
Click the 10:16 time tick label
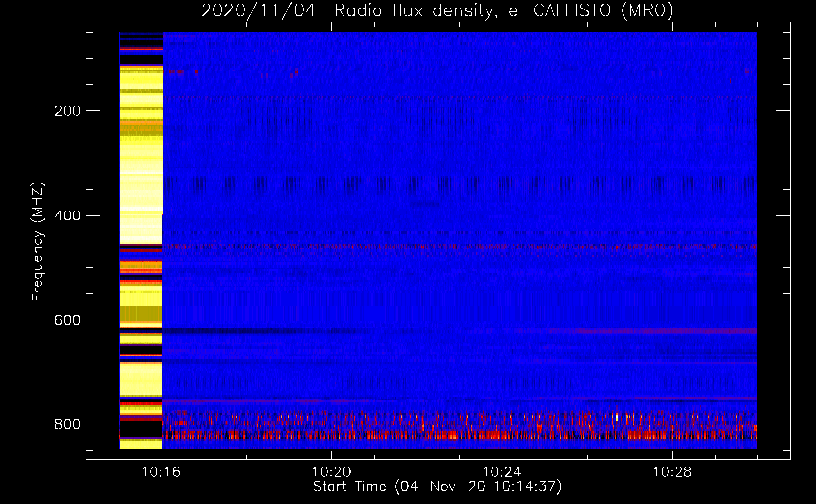point(161,472)
